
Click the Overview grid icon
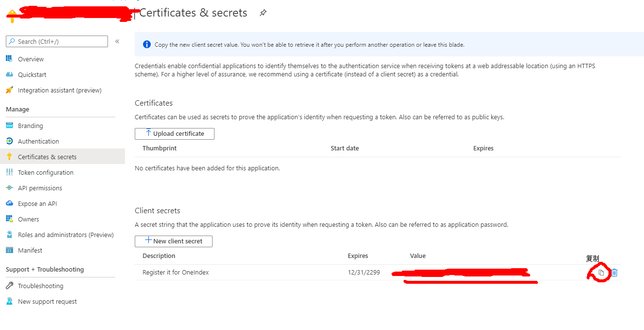(x=9, y=59)
